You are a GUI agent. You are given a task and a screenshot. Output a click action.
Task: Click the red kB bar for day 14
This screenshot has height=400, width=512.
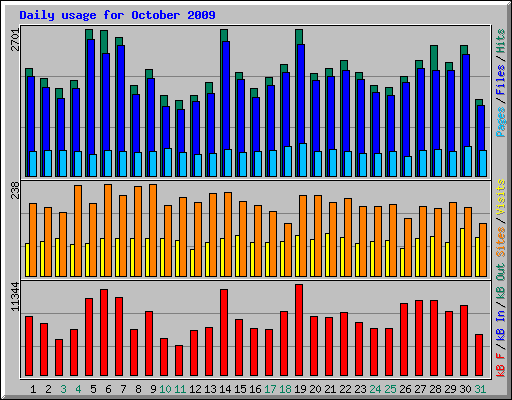[224, 333]
